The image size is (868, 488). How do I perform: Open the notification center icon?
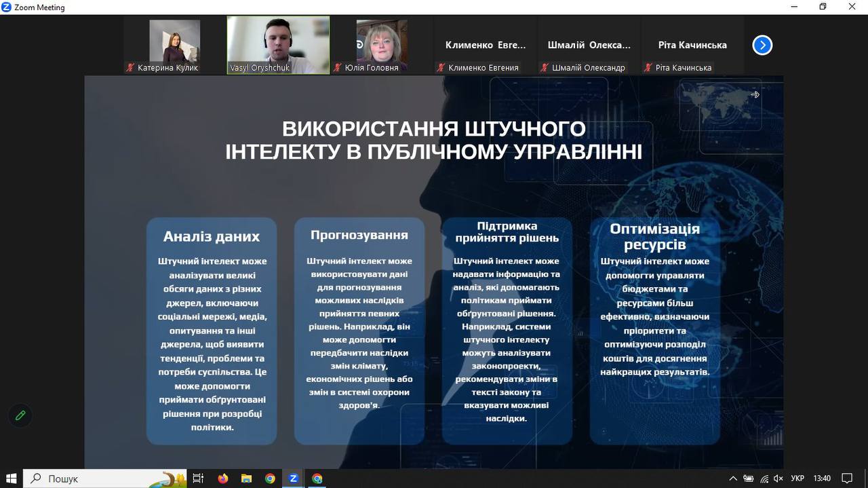tap(847, 478)
